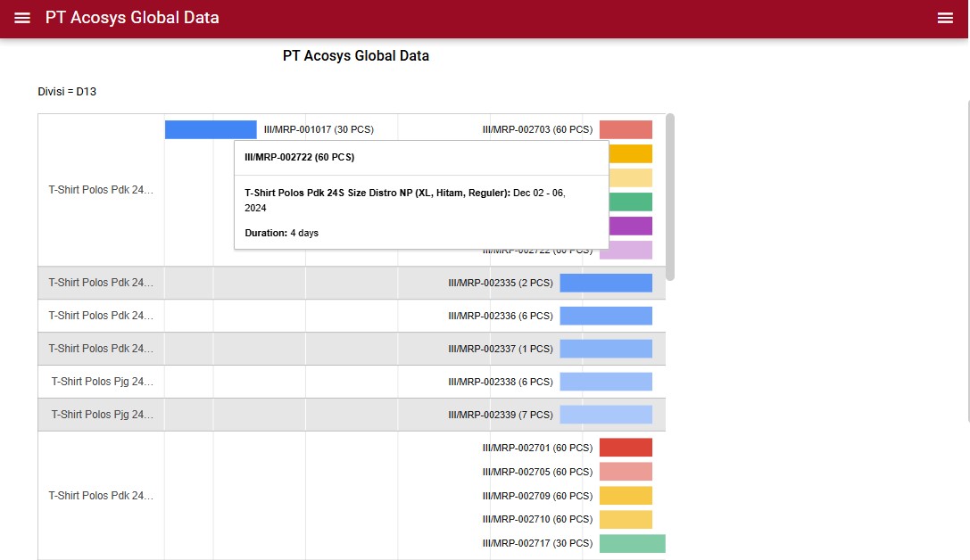
Task: Click the bar for III/MRP-002335 (2 PCS)
Action: coord(606,283)
